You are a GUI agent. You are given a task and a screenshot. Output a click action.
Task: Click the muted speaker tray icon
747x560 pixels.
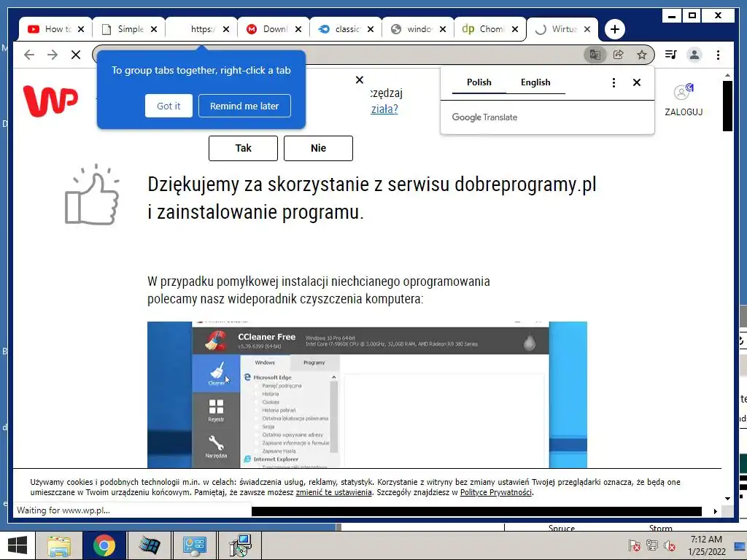tap(670, 545)
